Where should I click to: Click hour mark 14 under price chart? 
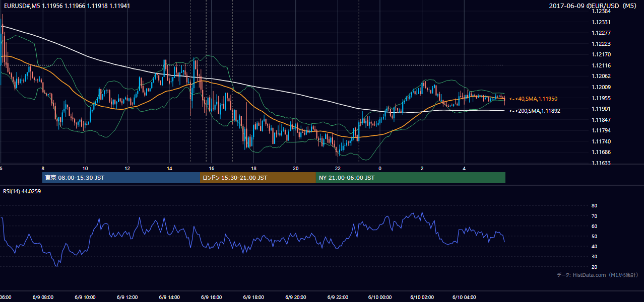click(169, 169)
